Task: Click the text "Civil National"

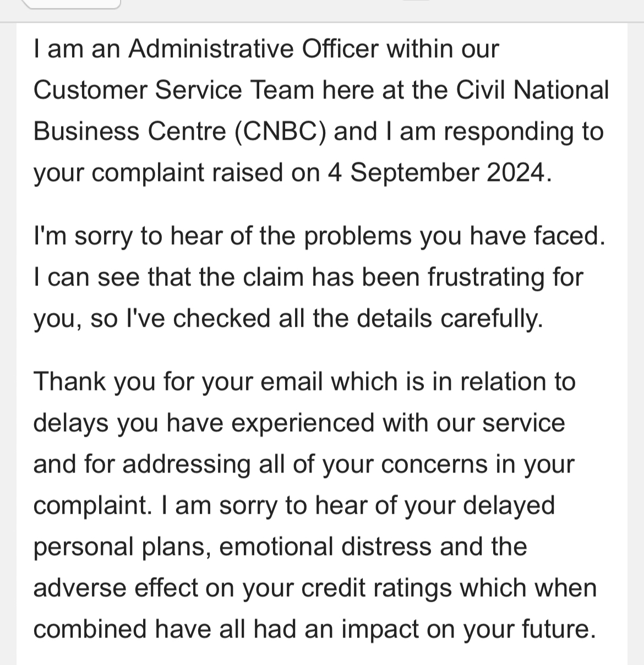Action: (532, 90)
